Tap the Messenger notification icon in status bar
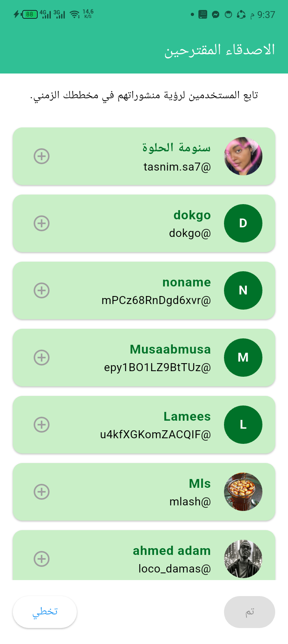The image size is (288, 644). coord(216,15)
